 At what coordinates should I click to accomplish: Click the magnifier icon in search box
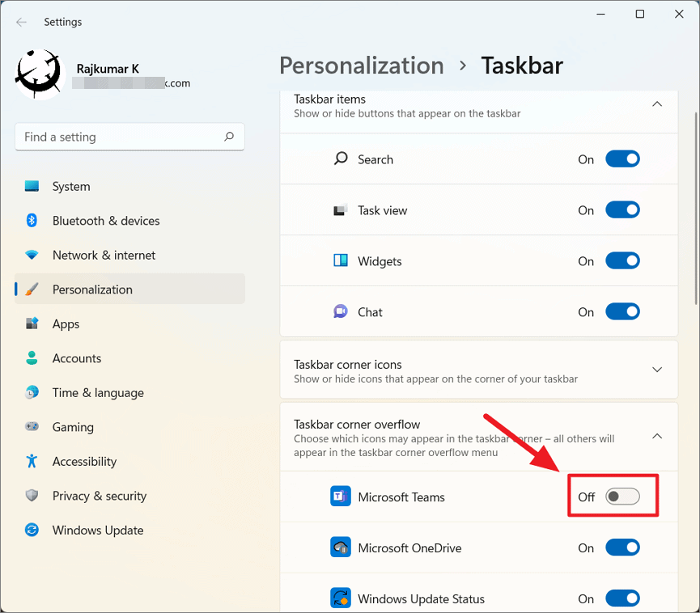pos(230,137)
